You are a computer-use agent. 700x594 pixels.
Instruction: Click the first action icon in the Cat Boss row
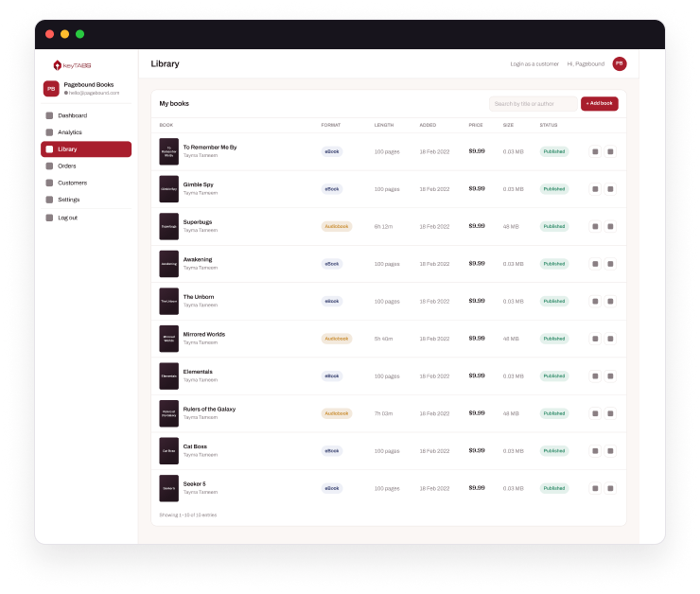(x=595, y=451)
